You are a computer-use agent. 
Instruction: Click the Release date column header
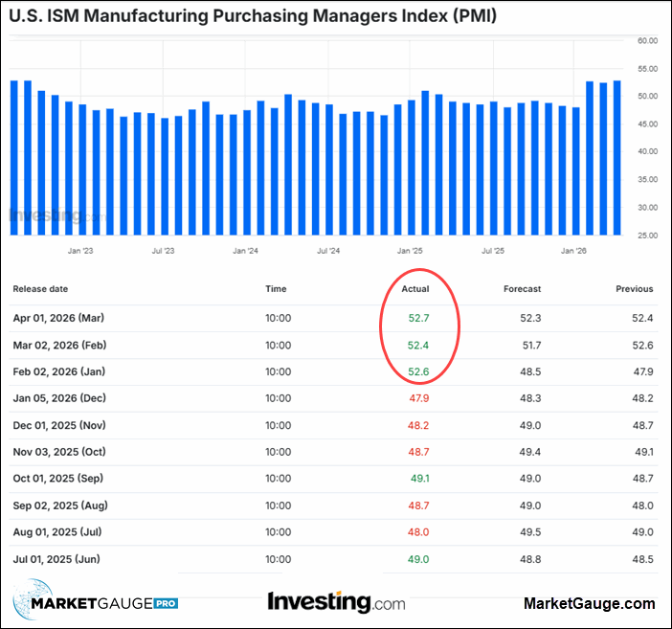[39, 288]
